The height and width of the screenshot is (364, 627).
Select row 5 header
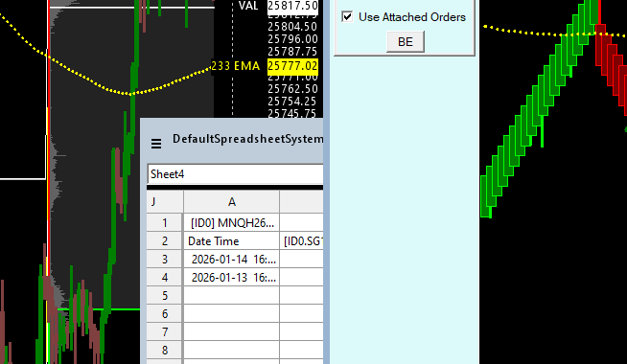pyautogui.click(x=164, y=296)
